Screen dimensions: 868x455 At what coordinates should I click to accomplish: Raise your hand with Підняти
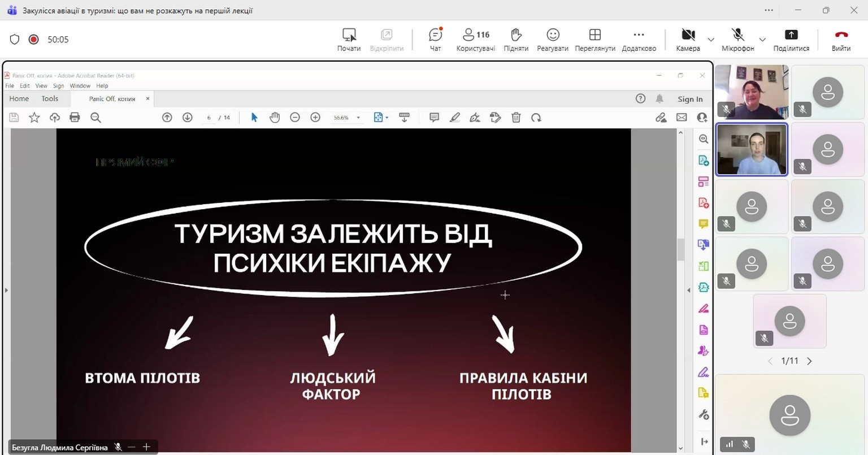[x=515, y=39]
